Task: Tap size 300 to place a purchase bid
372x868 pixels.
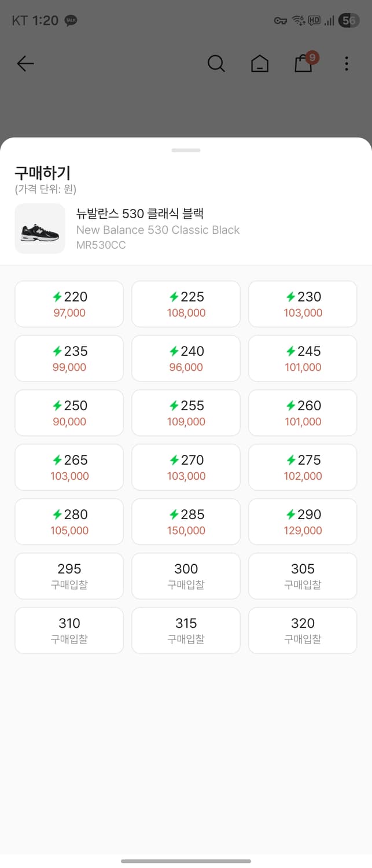Action: point(186,575)
